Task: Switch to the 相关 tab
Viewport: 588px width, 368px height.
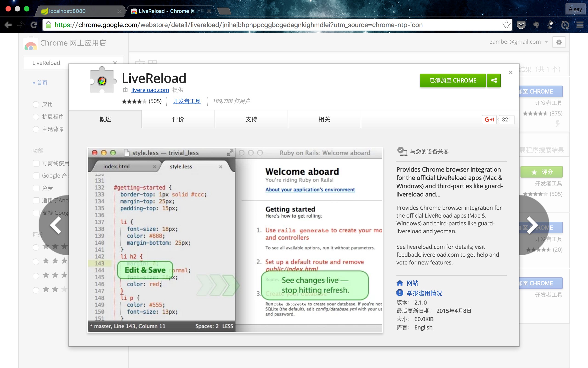Action: point(324,119)
